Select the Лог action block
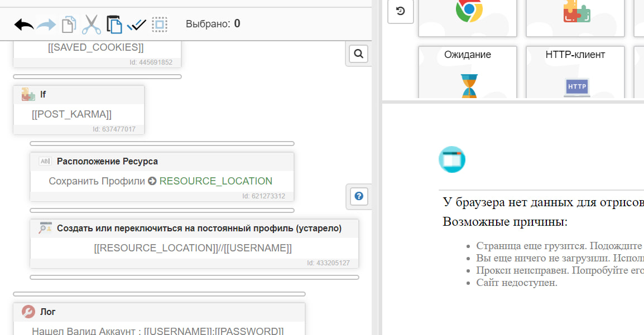Screen dimensions: 644x335 159,312
